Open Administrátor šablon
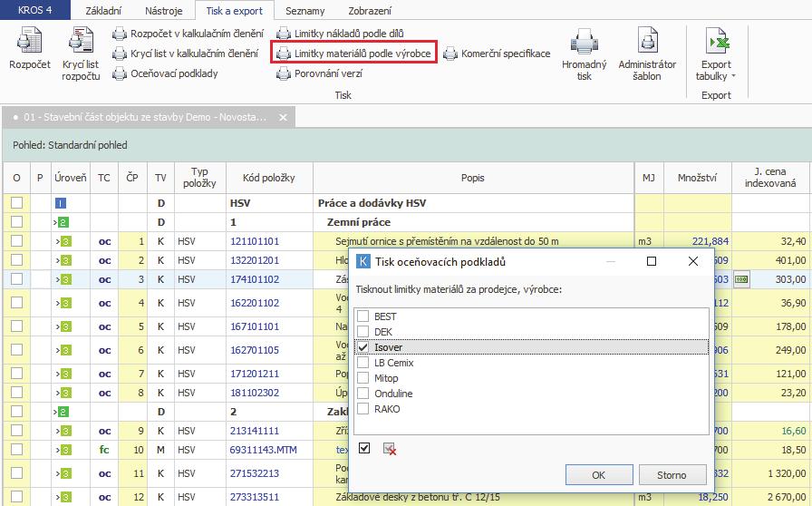The image size is (812, 506). click(647, 54)
